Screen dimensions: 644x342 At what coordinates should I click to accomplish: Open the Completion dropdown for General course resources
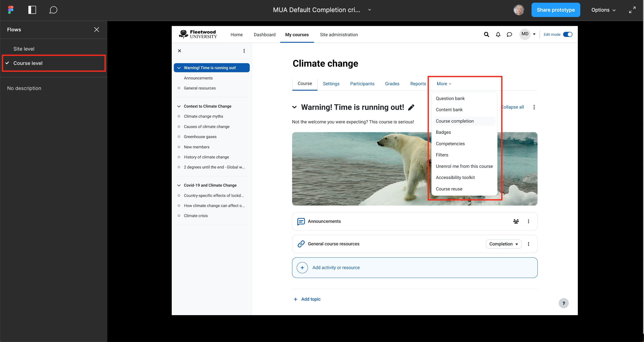point(504,244)
